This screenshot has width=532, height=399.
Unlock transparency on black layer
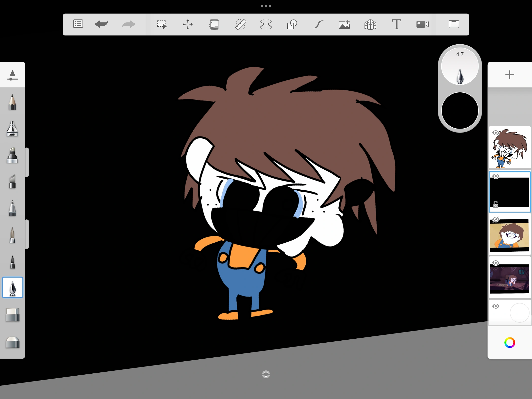pos(496,204)
